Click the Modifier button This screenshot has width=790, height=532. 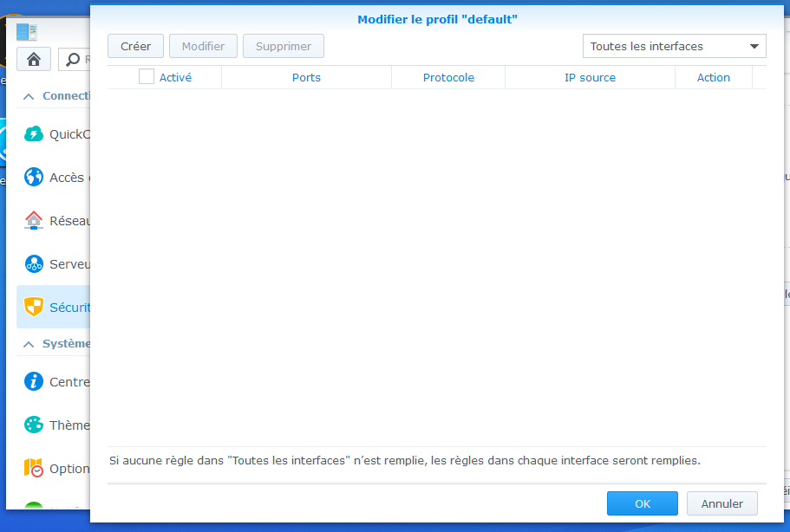[x=203, y=46]
